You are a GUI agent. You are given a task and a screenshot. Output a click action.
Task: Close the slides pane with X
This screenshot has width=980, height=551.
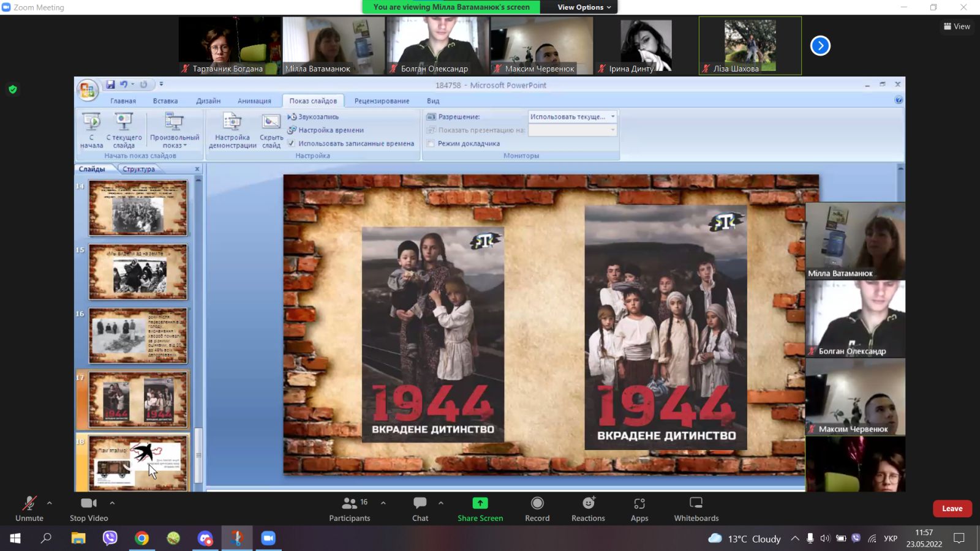pyautogui.click(x=197, y=169)
